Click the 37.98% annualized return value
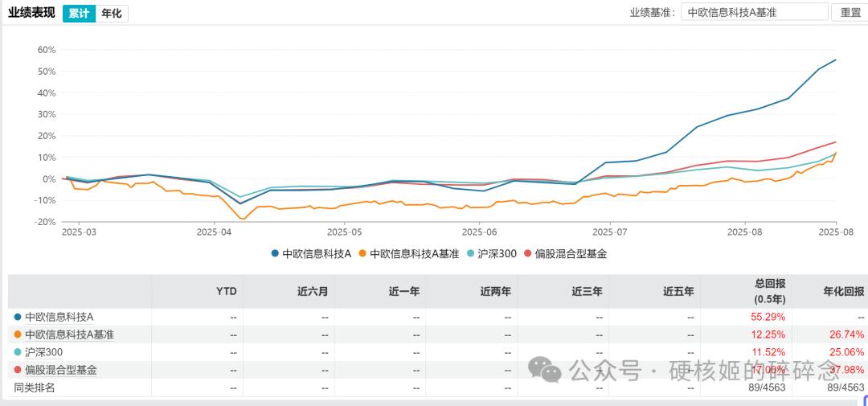The image size is (868, 406). (849, 370)
